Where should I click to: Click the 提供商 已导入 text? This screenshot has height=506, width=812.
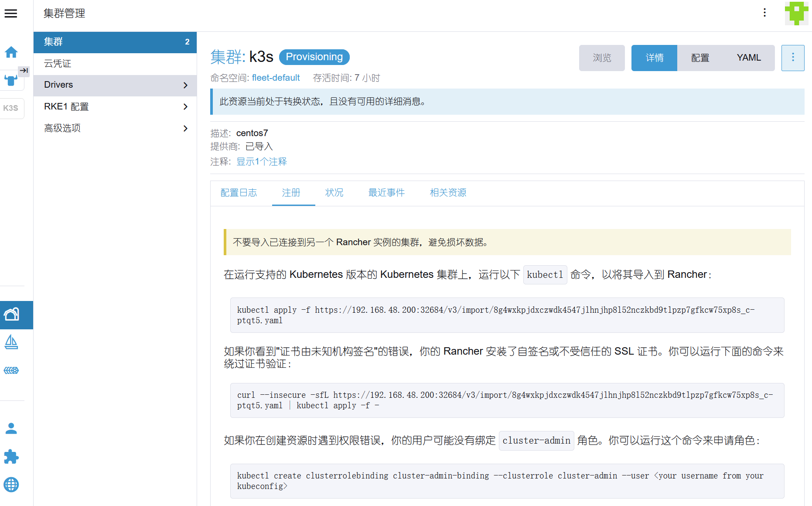click(242, 147)
